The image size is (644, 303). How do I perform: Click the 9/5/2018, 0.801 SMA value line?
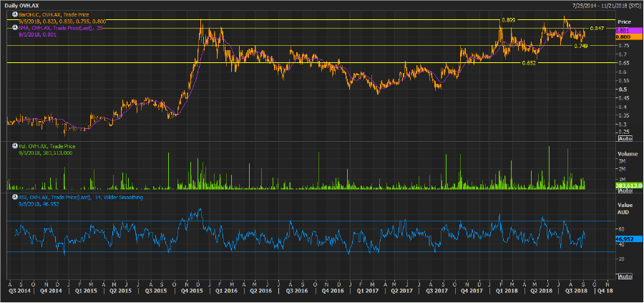click(37, 35)
